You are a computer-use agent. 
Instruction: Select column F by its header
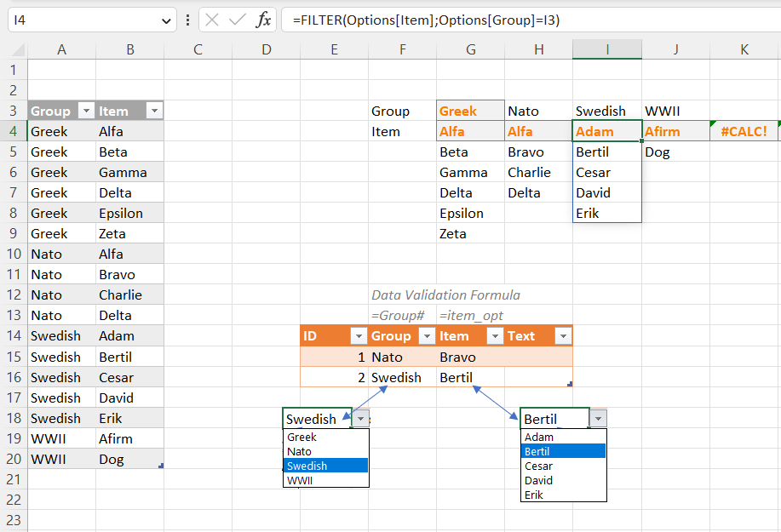point(403,49)
